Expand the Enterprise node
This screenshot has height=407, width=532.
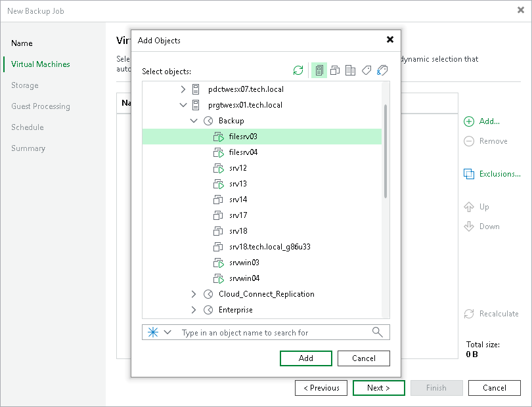click(194, 309)
